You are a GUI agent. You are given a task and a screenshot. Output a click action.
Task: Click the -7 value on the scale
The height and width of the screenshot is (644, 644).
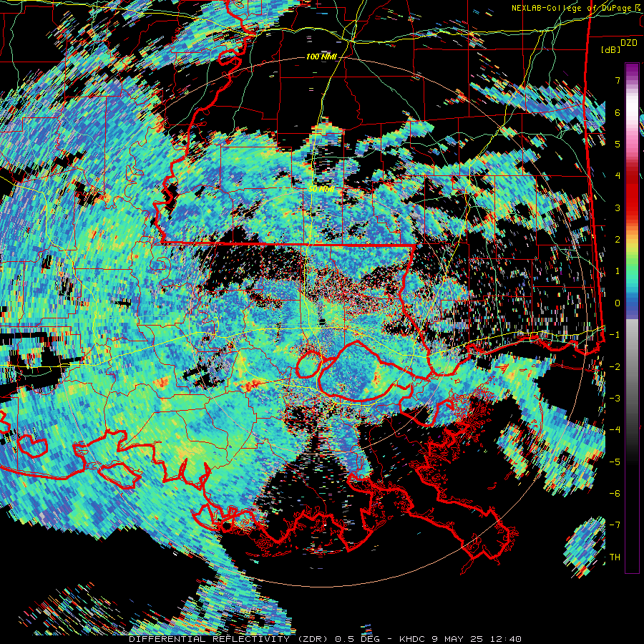pos(615,525)
